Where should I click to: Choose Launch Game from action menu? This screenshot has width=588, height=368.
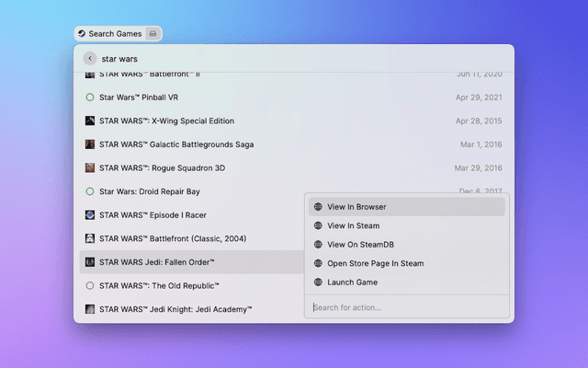click(x=353, y=282)
